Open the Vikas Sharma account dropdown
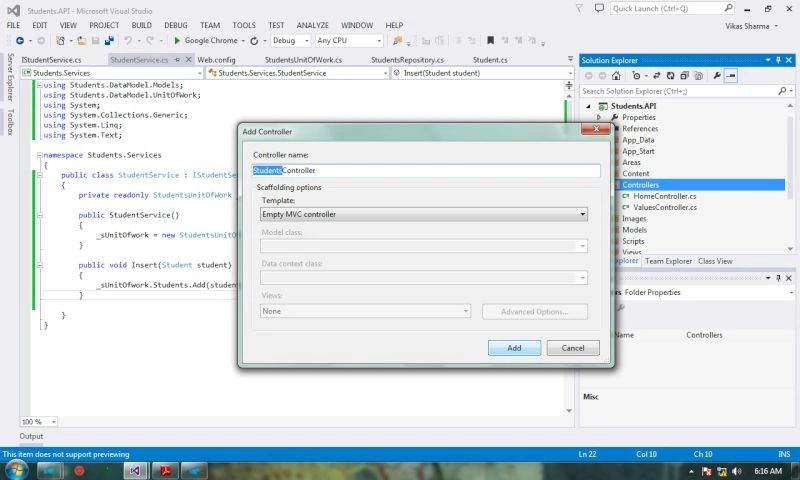The width and height of the screenshot is (800, 480). pos(752,26)
